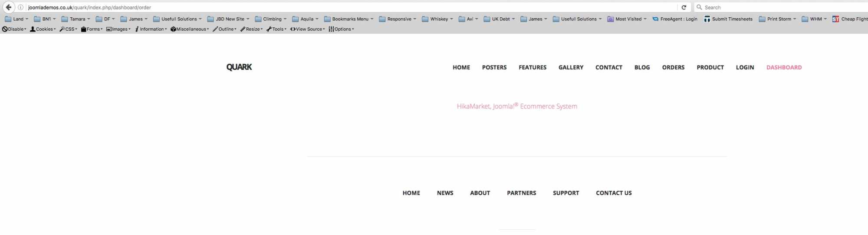Open CONTACT US in the footer menu

[x=614, y=193]
